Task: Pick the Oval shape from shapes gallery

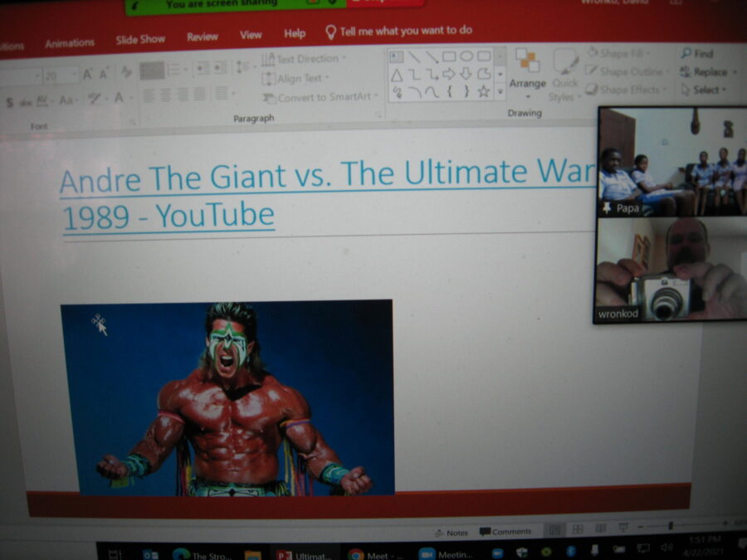Action: [x=466, y=56]
